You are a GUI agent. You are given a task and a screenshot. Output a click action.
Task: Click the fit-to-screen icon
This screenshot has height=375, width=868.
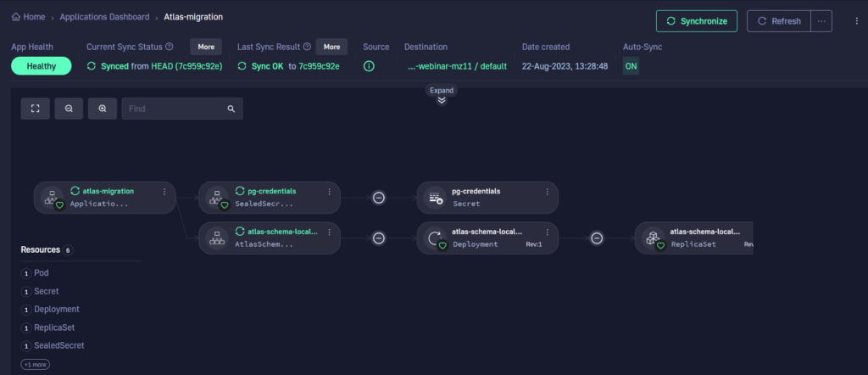point(36,109)
